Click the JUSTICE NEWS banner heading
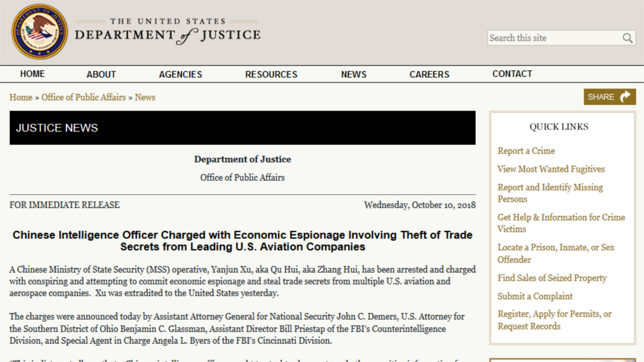 click(57, 128)
